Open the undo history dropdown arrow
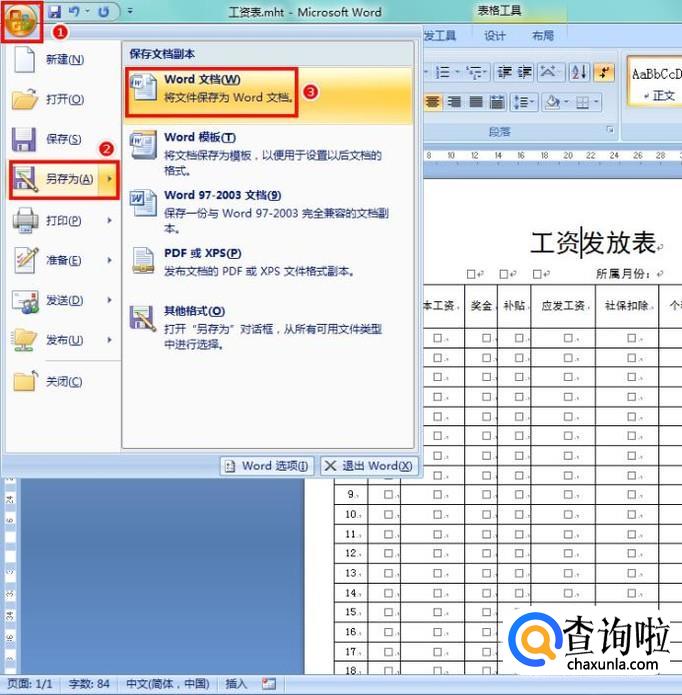This screenshot has height=695, width=682. [87, 11]
